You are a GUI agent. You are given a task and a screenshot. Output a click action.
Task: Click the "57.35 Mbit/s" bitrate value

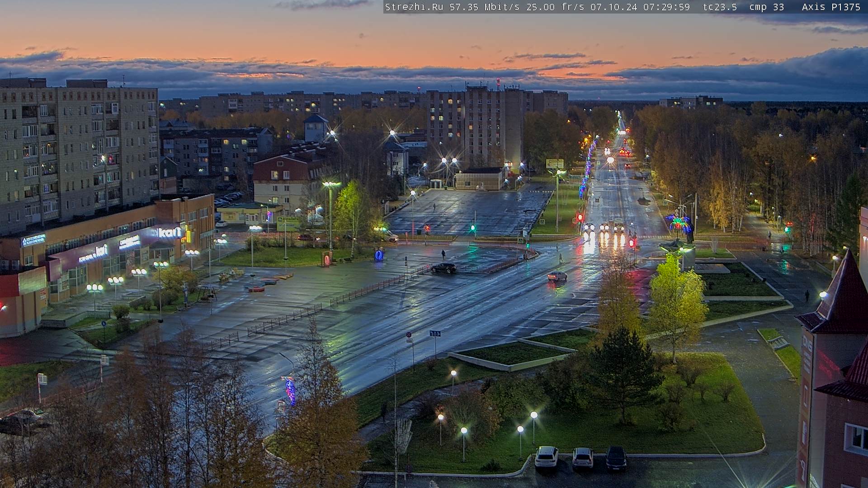485,7
